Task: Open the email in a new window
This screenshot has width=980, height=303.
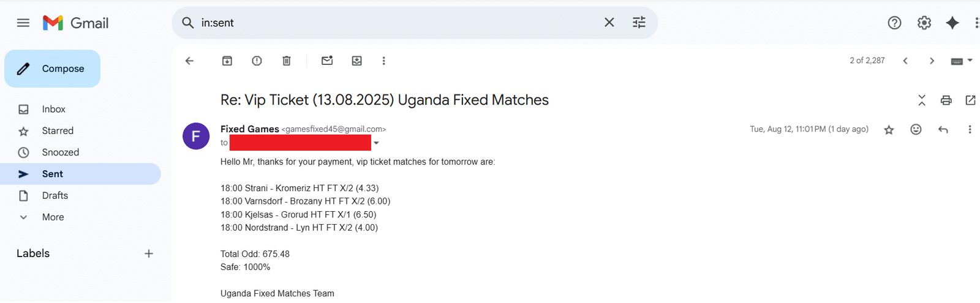Action: pos(970,100)
